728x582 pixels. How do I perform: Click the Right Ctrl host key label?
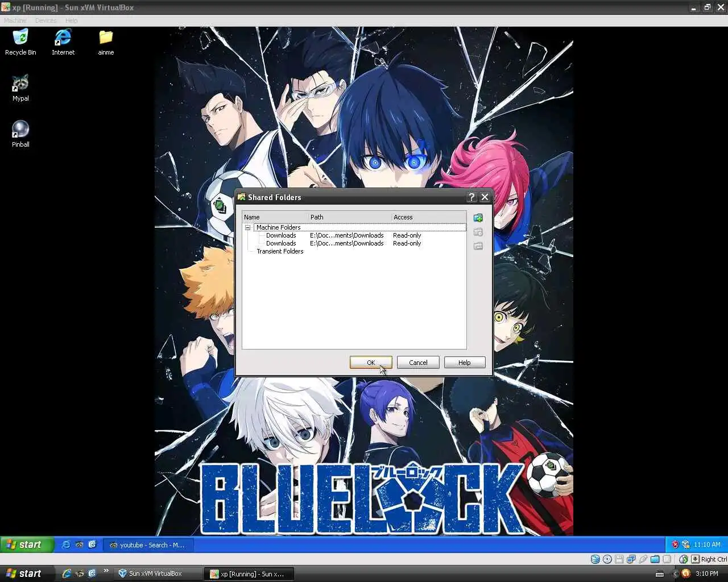point(714,559)
